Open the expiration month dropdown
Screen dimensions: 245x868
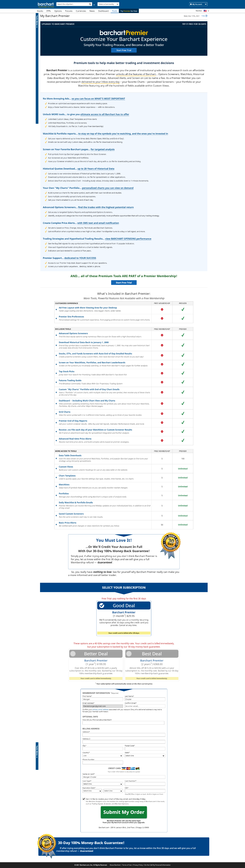(x=92, y=791)
